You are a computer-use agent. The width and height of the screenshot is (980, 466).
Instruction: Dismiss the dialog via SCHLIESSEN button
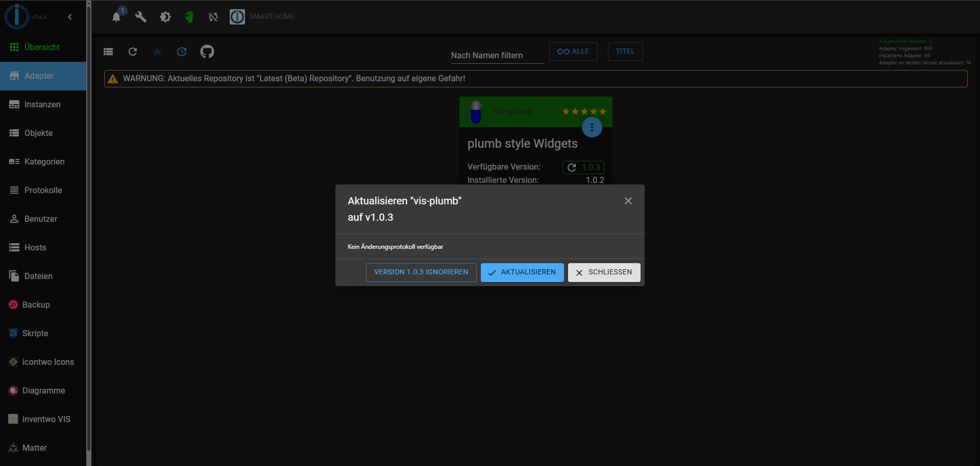pos(604,272)
